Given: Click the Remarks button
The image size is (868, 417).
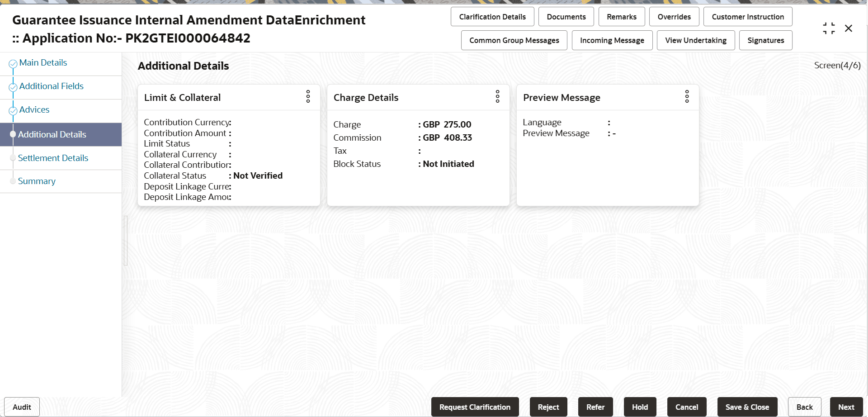Looking at the screenshot, I should 622,17.
